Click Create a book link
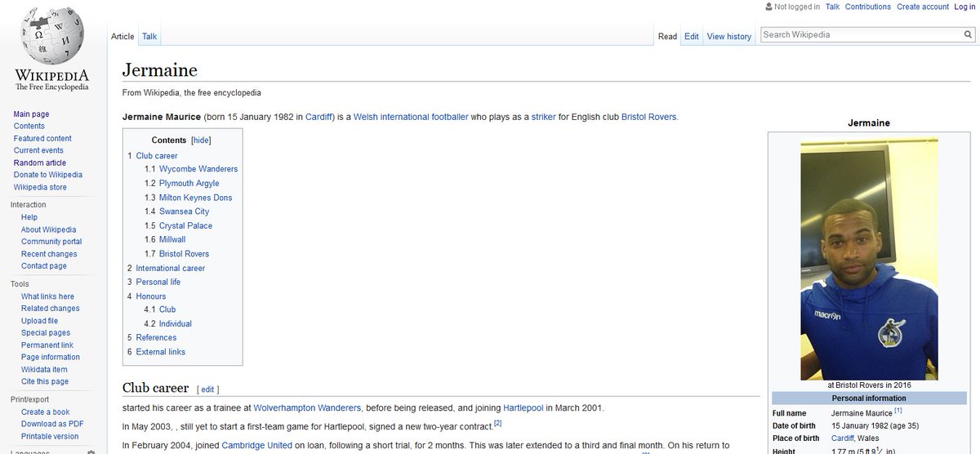The height and width of the screenshot is (454, 980). coord(45,412)
